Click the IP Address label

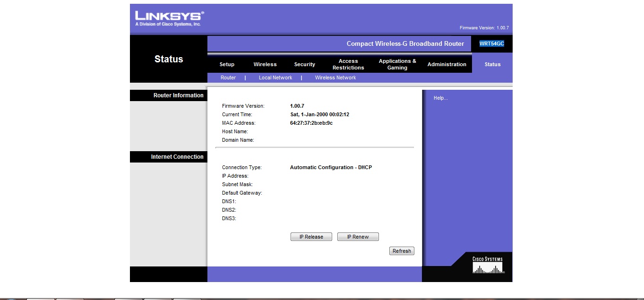click(235, 176)
